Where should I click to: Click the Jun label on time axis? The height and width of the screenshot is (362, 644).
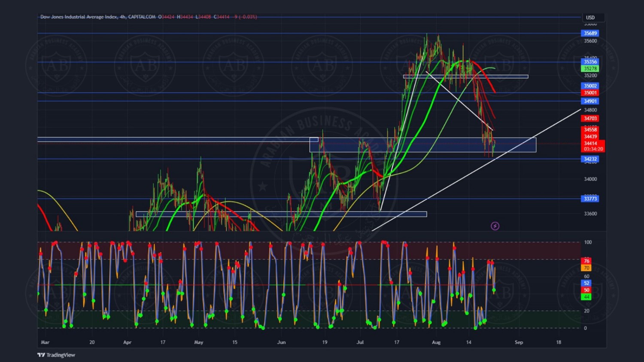[x=281, y=342]
